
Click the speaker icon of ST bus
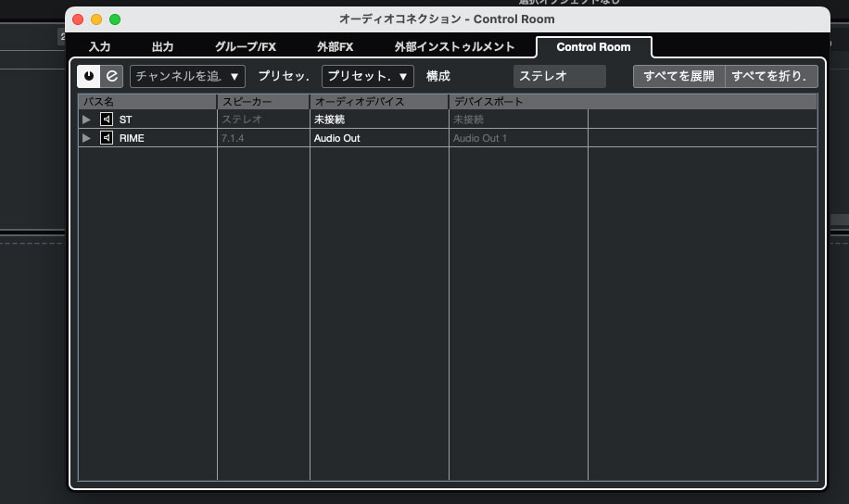click(107, 120)
